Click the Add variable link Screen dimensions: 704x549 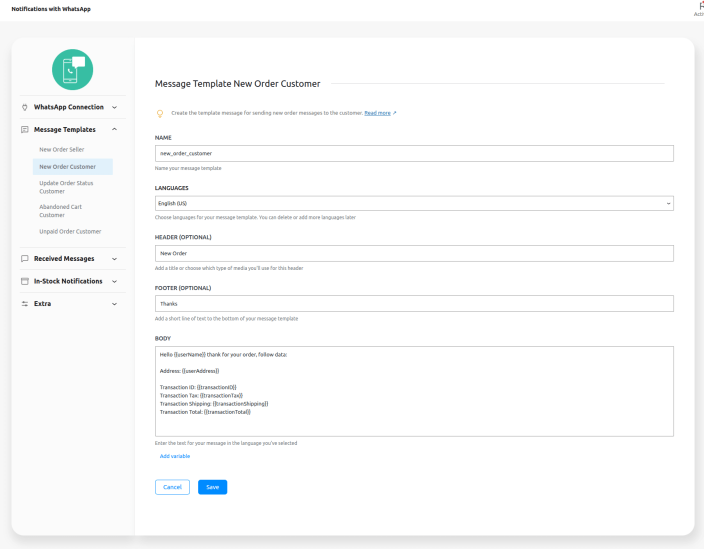pyautogui.click(x=175, y=456)
